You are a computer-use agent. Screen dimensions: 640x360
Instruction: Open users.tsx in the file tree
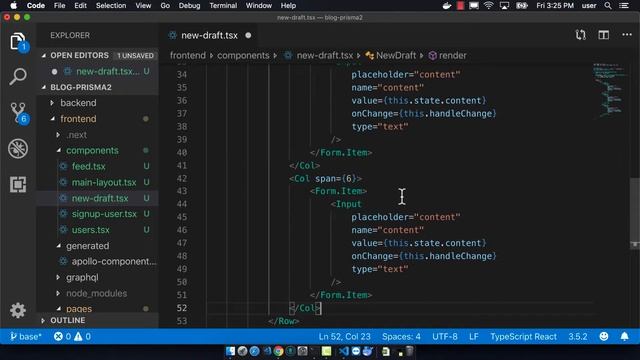(91, 230)
